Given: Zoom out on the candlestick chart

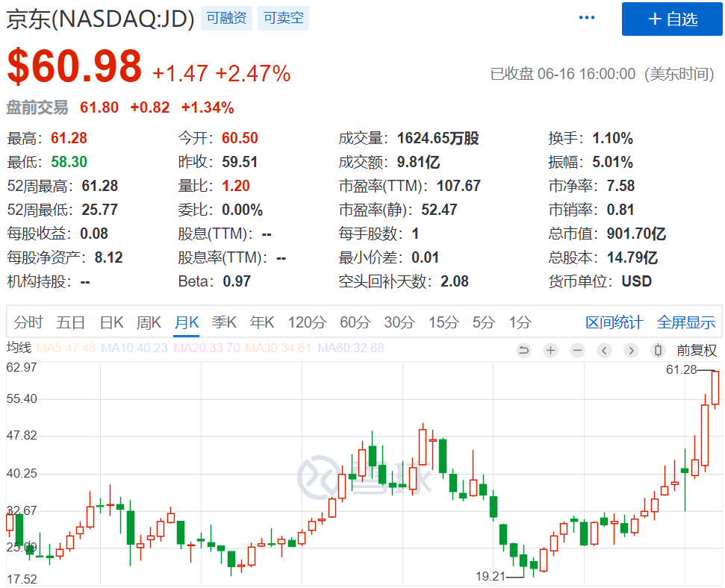Looking at the screenshot, I should coord(577,350).
